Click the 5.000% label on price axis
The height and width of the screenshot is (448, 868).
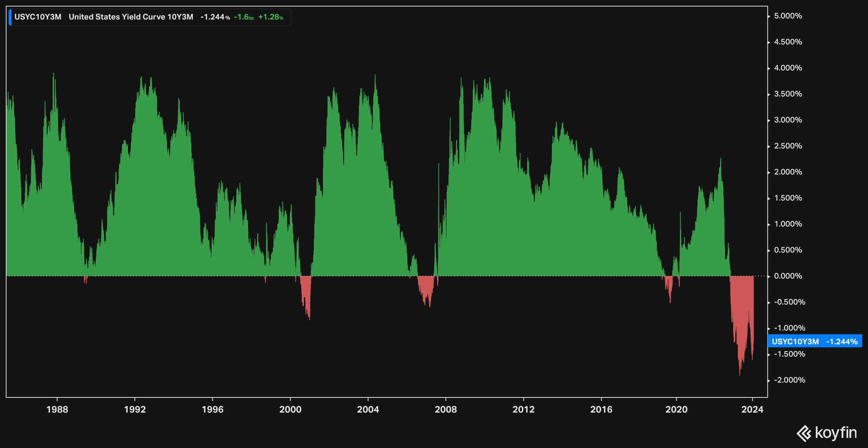pos(788,16)
